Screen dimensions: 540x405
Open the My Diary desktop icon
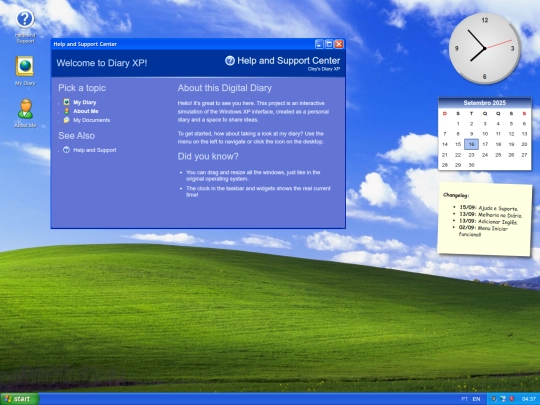click(x=25, y=71)
